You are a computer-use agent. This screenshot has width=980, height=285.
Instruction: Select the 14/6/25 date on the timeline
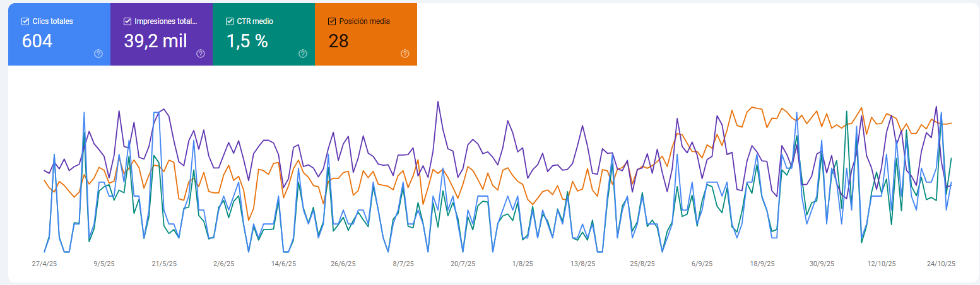pos(284,264)
